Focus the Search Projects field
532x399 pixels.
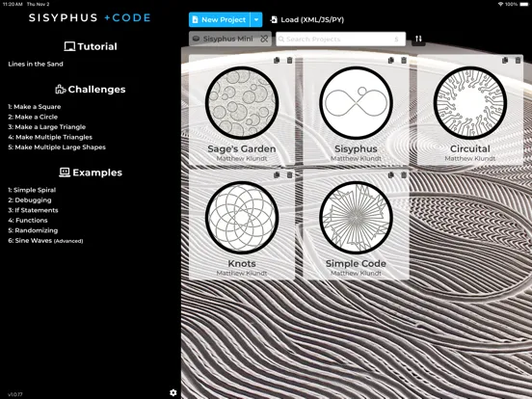340,39
